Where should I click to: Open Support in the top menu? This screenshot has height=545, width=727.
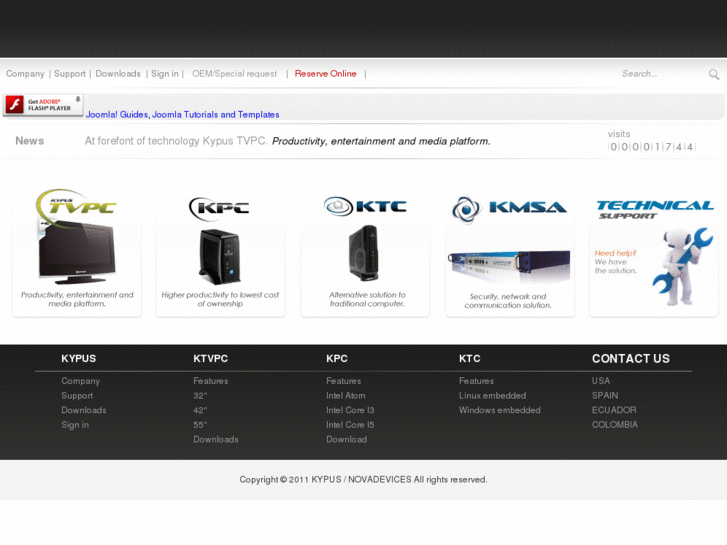click(70, 74)
